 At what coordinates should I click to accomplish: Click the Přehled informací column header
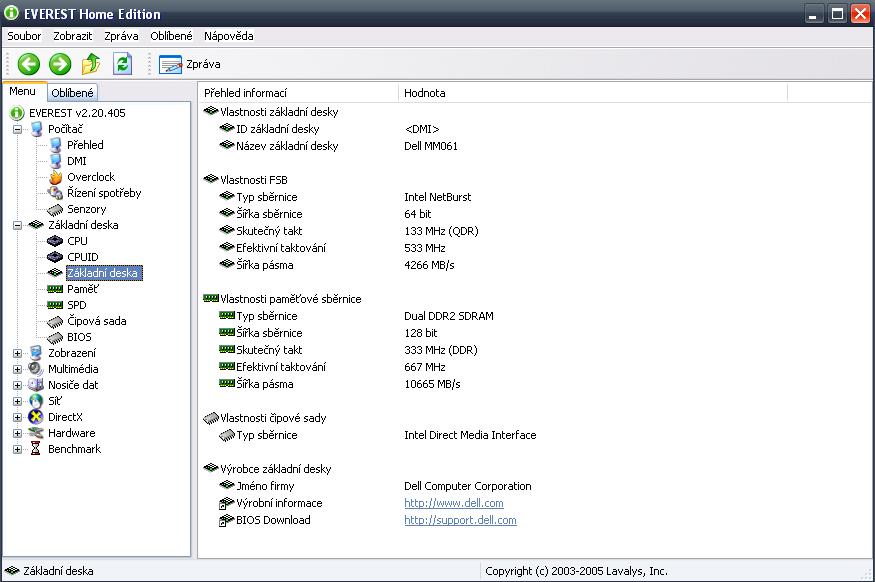[x=298, y=93]
